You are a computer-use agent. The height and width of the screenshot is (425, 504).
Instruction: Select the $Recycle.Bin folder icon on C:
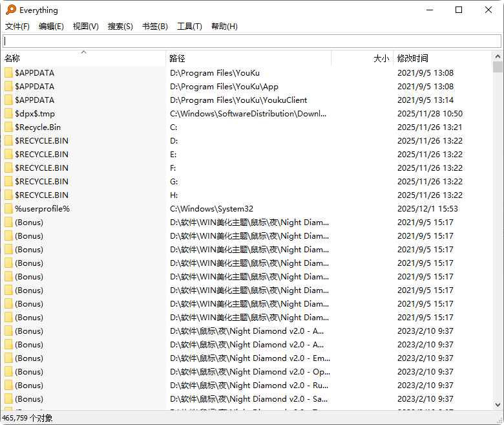(9, 127)
